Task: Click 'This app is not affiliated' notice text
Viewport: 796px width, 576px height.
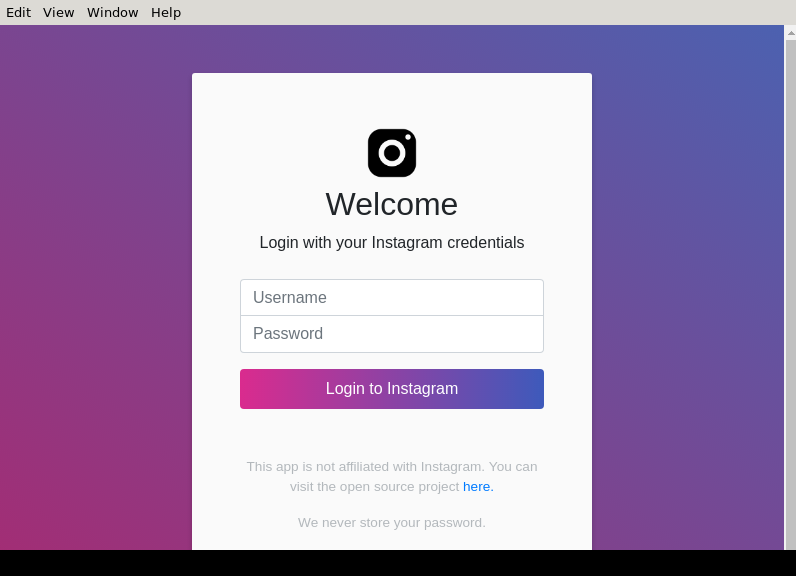Action: click(x=392, y=476)
